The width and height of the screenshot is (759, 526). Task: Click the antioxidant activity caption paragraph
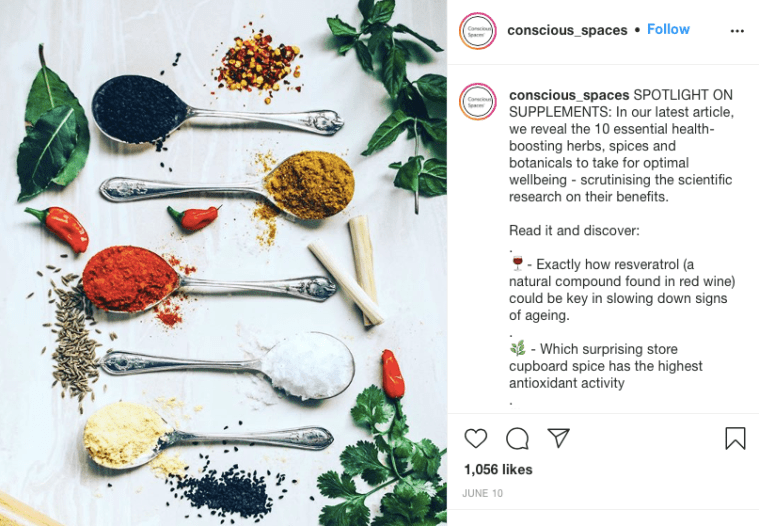coord(606,366)
